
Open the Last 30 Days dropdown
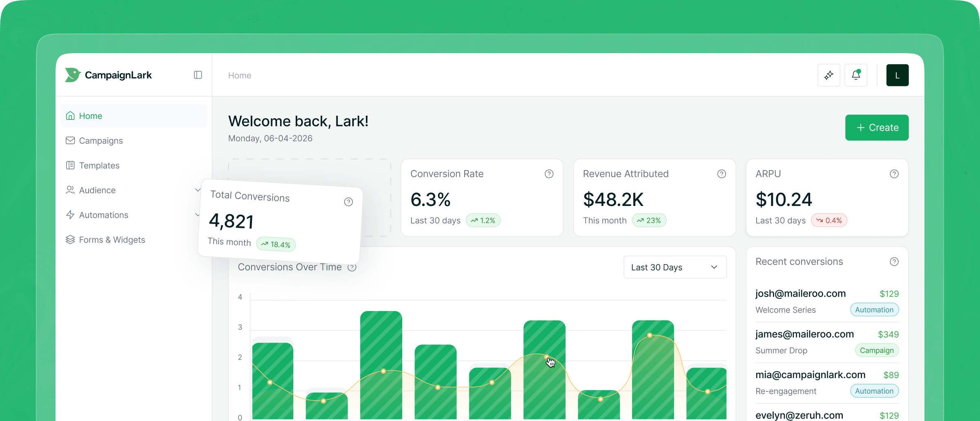674,267
